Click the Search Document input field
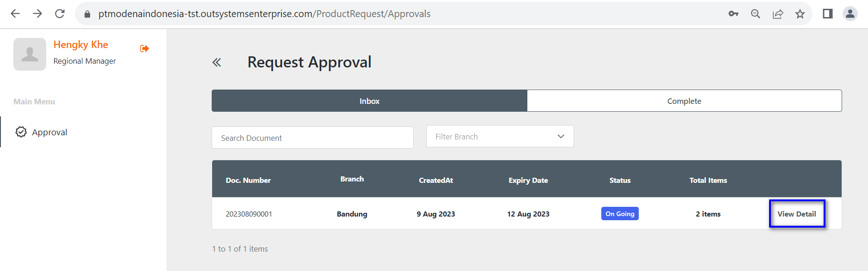This screenshot has height=271, width=868. pyautogui.click(x=312, y=138)
